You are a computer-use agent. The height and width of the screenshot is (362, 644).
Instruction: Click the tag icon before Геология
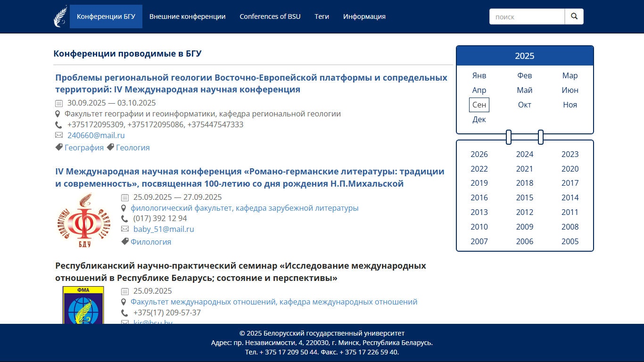110,148
